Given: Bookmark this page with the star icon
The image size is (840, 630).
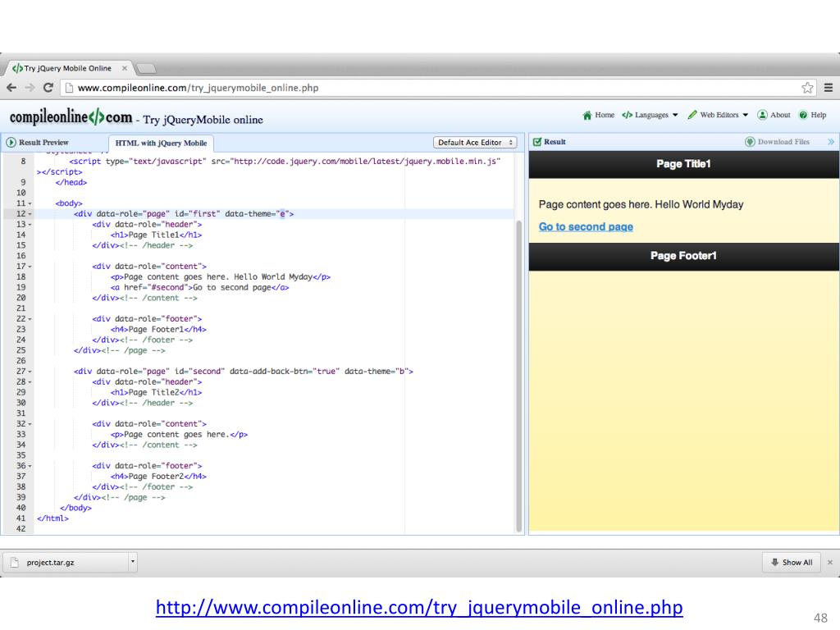Looking at the screenshot, I should click(807, 88).
